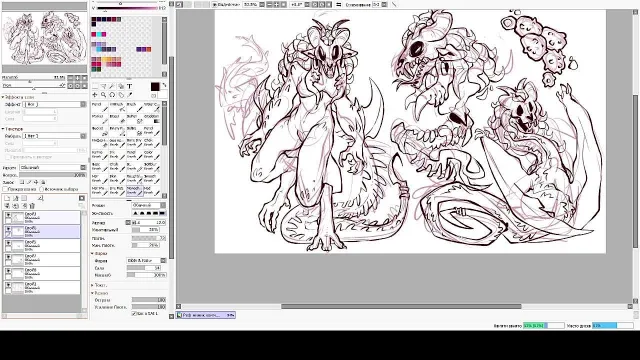The width and height of the screenshot is (640, 360).
Task: Choose the AirBrush preset
Action: click(117, 107)
